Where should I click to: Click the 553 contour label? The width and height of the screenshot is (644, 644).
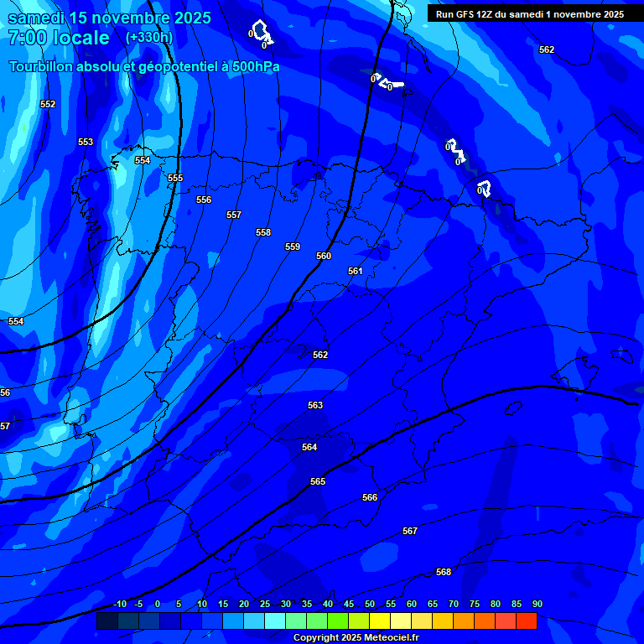[x=86, y=143]
